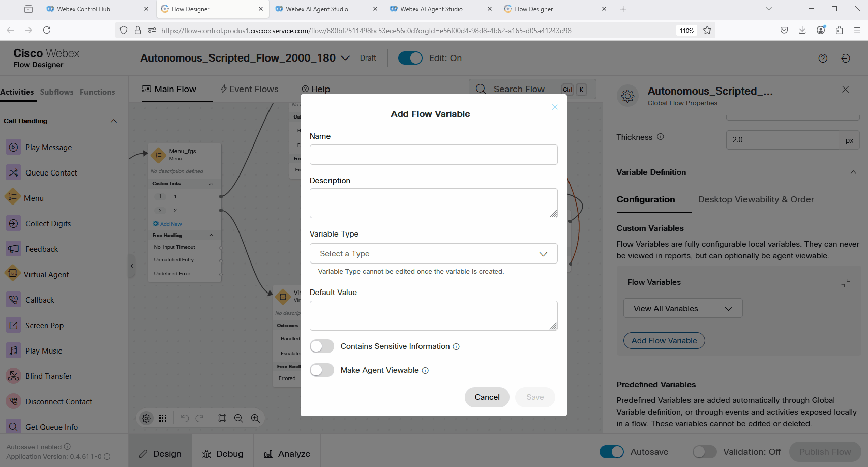
Task: Toggle the Validation switch on
Action: click(x=704, y=452)
